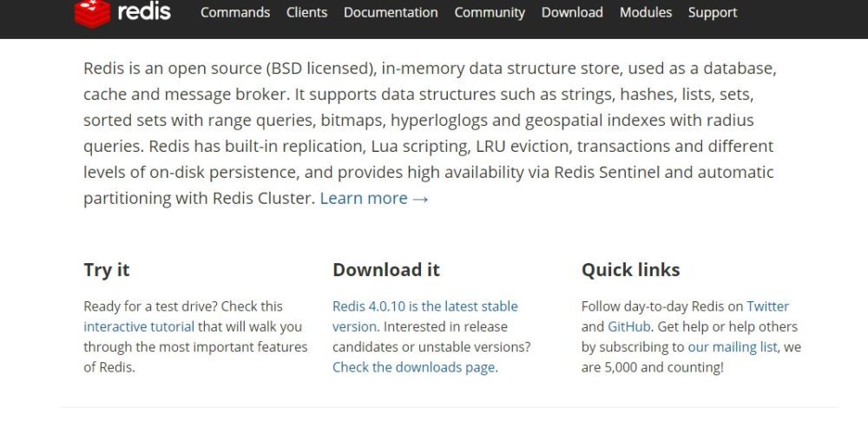This screenshot has width=868, height=441.
Task: Click the Quick links heading
Action: 630,270
